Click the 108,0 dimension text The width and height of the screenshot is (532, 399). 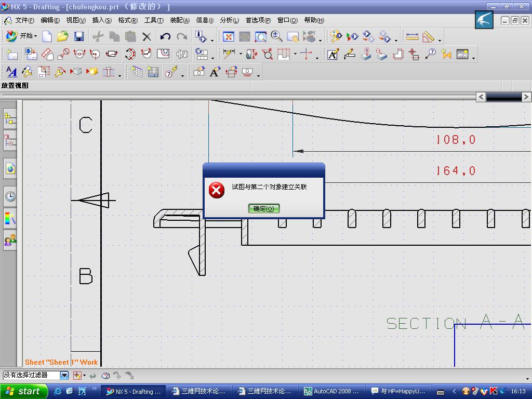coord(456,139)
